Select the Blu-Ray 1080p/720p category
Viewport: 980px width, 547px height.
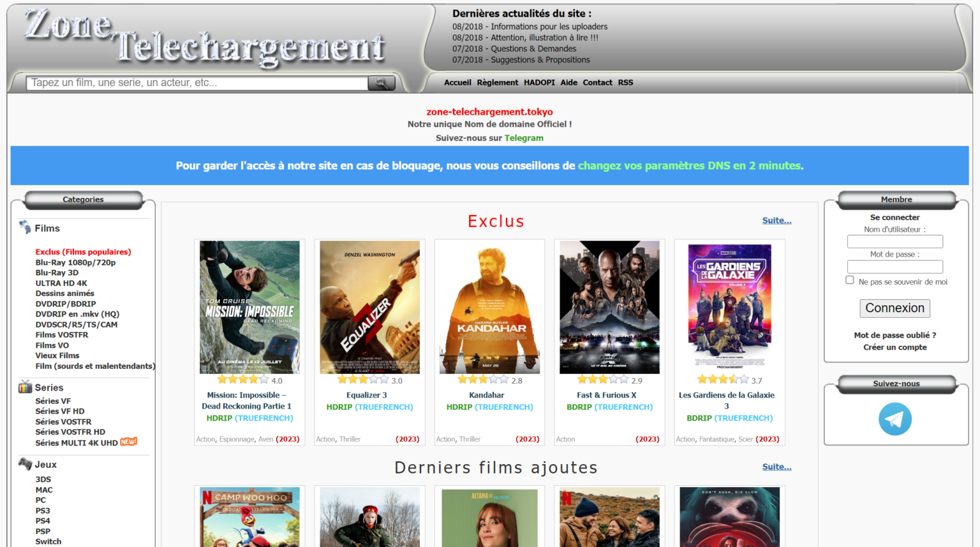pos(75,262)
